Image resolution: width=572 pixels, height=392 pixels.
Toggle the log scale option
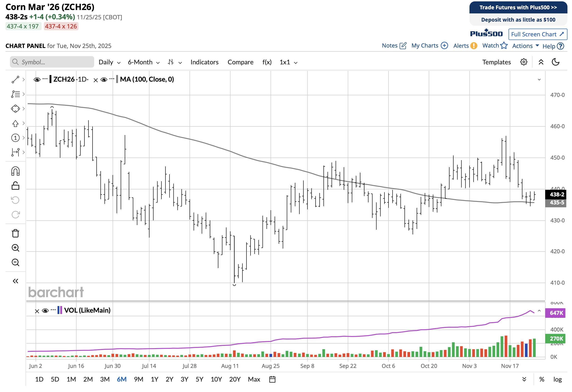click(557, 379)
